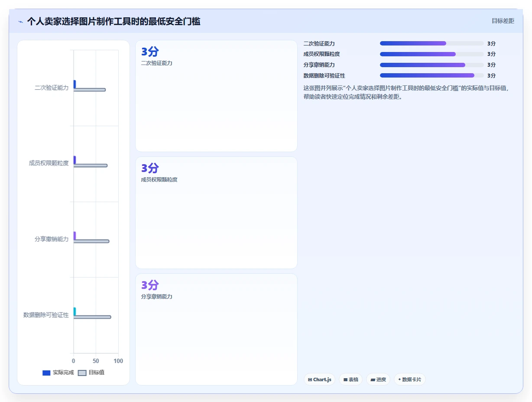The height and width of the screenshot is (402, 532).
Task: Click the gray target bar for 成员权限颗粒度
Action: click(x=90, y=165)
